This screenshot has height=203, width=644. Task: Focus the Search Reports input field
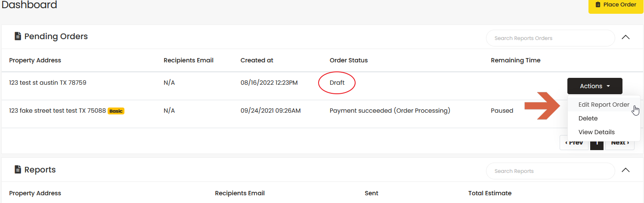(550, 171)
